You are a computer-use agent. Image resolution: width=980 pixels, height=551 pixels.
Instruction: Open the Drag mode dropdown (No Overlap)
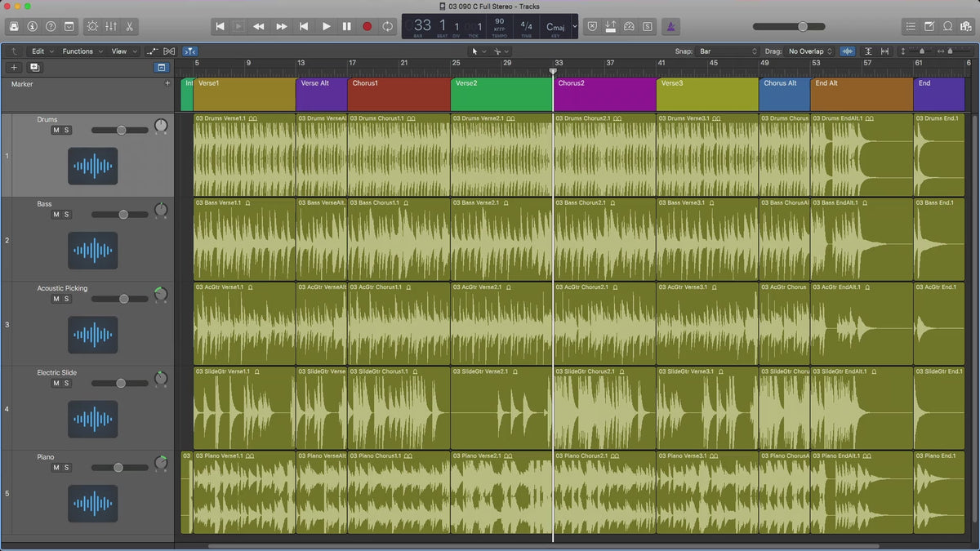(810, 51)
